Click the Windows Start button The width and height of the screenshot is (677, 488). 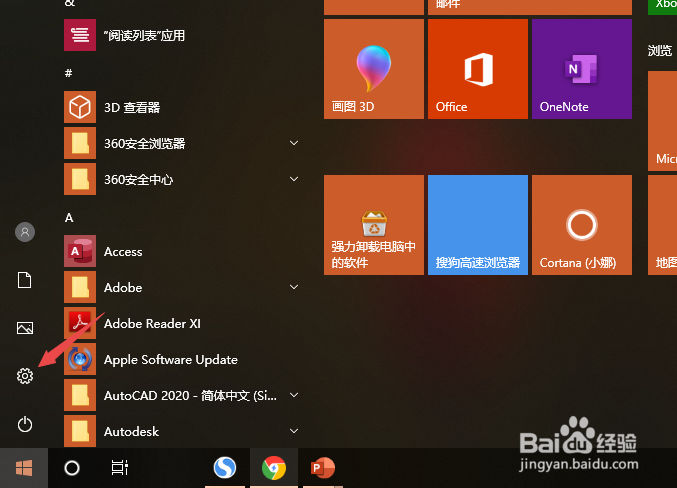pyautogui.click(x=24, y=468)
